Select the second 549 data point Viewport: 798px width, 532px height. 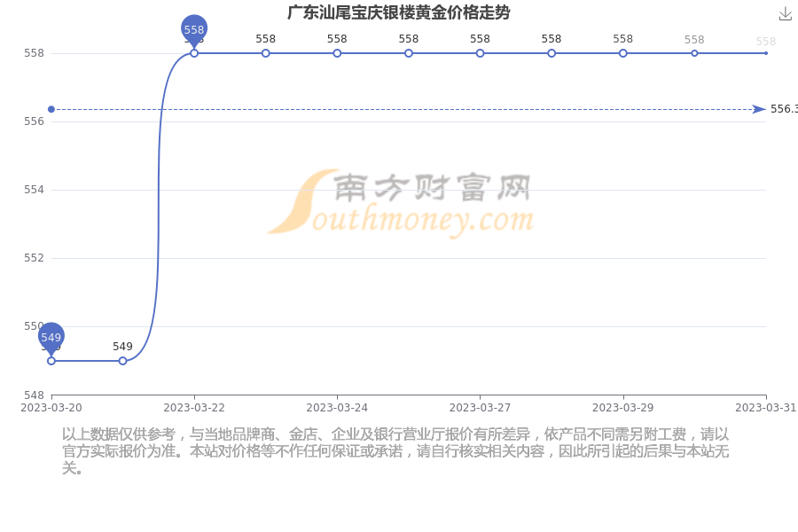(x=122, y=361)
